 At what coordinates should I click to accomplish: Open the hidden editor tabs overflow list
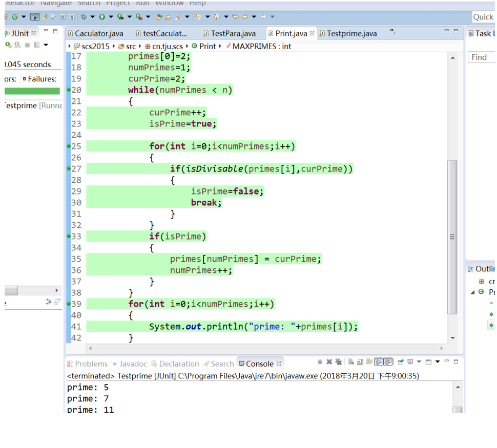tap(392, 32)
